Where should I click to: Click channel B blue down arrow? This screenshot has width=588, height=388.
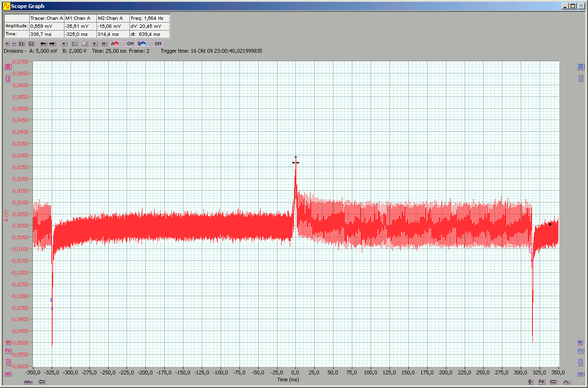click(580, 362)
